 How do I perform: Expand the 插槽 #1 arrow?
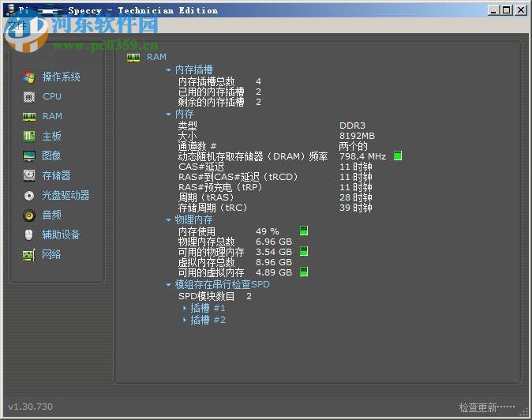(184, 308)
